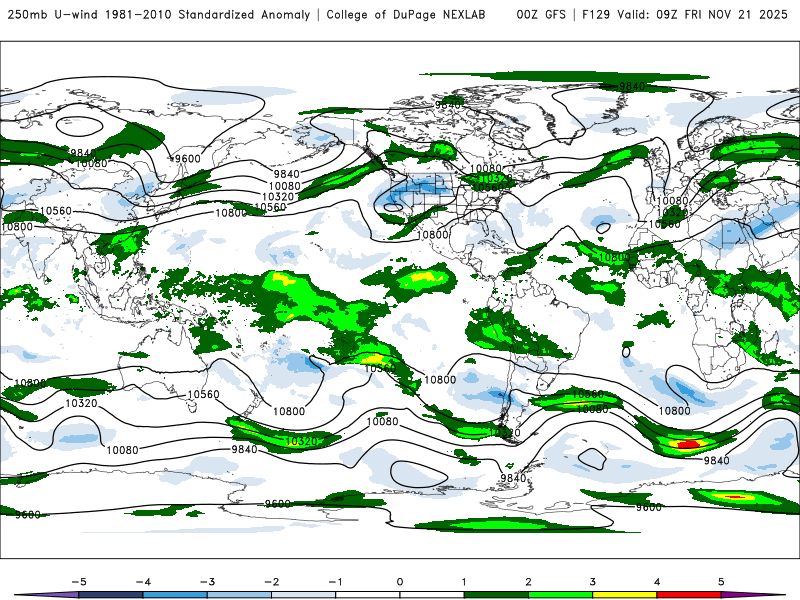
Task: Click the '-1' colorbar tick label
Action: pyautogui.click(x=336, y=582)
